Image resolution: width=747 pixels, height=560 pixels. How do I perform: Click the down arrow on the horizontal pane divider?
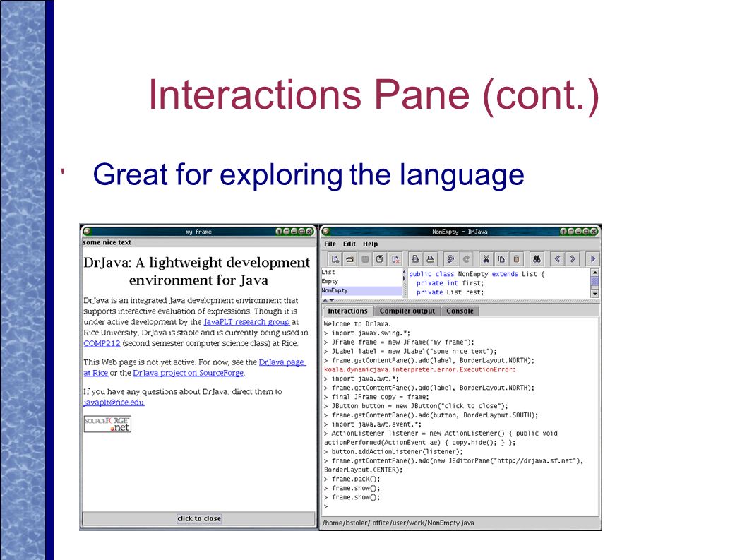[x=332, y=301]
